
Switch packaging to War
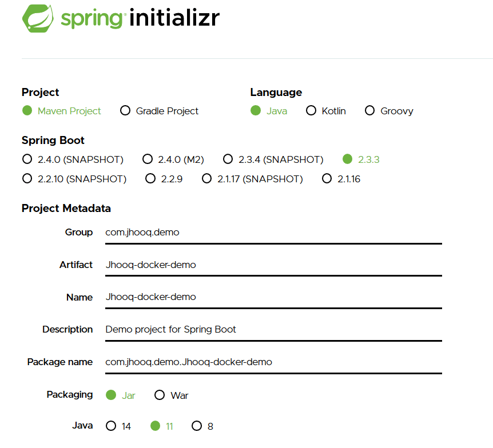(x=158, y=395)
